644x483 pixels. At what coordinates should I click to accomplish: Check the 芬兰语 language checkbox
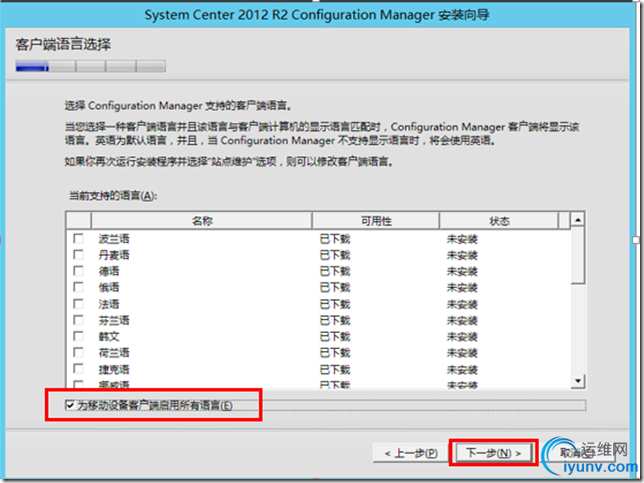(x=78, y=320)
